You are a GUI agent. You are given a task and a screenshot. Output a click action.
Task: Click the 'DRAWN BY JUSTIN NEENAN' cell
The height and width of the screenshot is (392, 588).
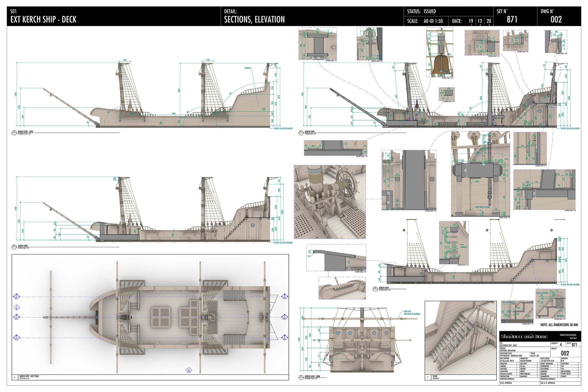(530, 360)
